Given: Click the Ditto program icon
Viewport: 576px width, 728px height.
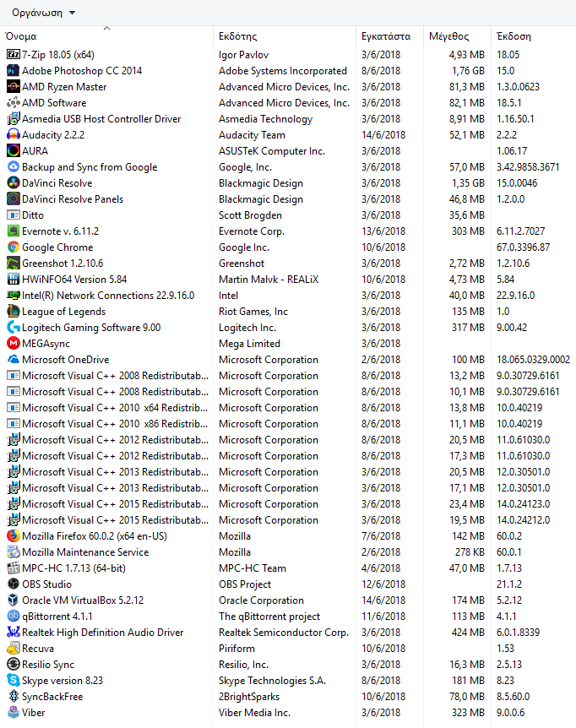Looking at the screenshot, I should (14, 215).
